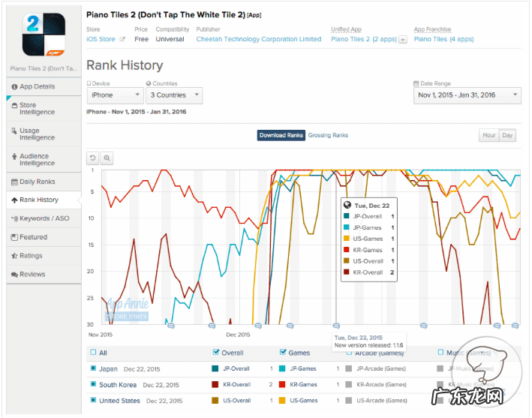Select the Download Ranks tab

pos(281,135)
